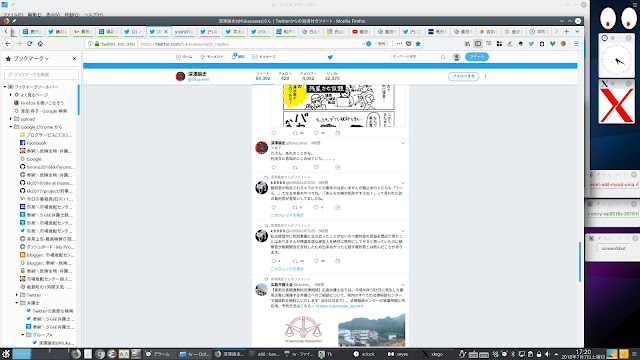
Task: Bookmark this page with the blue star
Action: [418, 44]
